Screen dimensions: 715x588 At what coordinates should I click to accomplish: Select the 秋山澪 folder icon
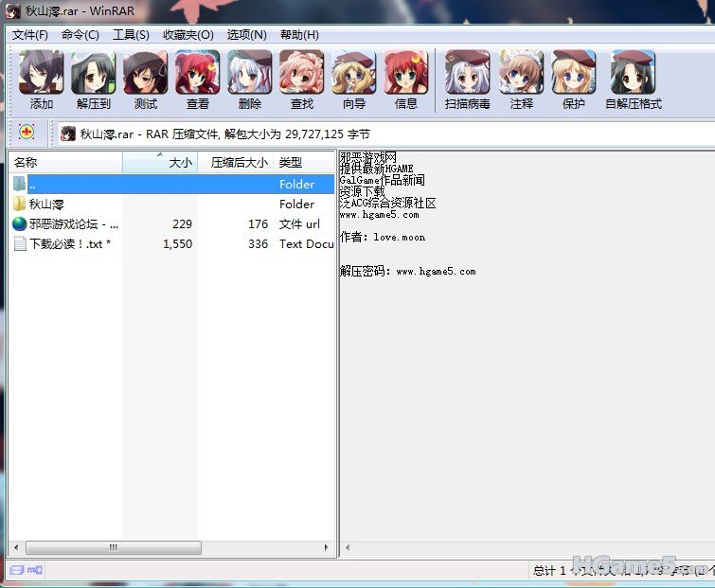coord(19,204)
